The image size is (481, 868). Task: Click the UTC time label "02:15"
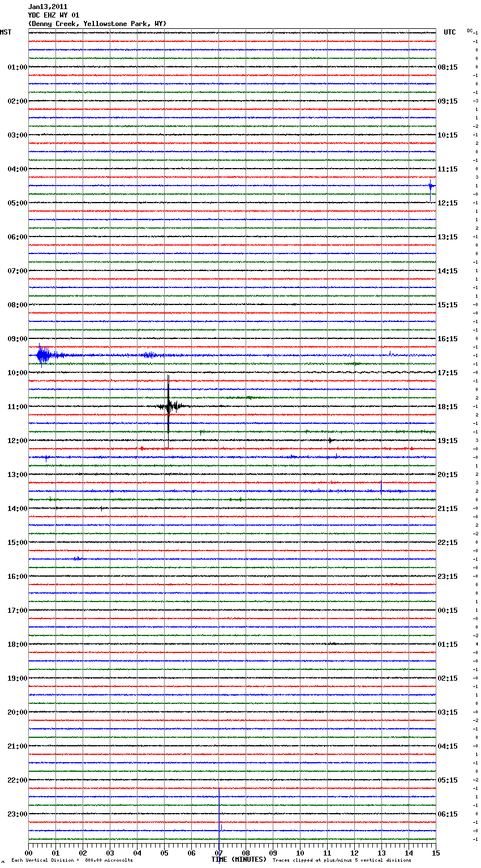[x=448, y=678]
